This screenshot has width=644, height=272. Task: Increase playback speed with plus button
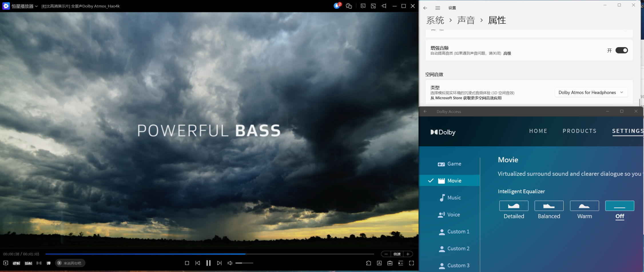pos(408,254)
